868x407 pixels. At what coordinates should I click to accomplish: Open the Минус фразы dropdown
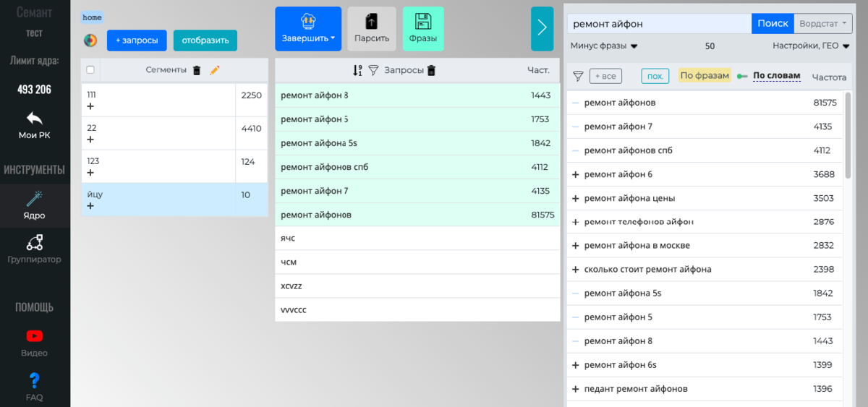[x=603, y=46]
